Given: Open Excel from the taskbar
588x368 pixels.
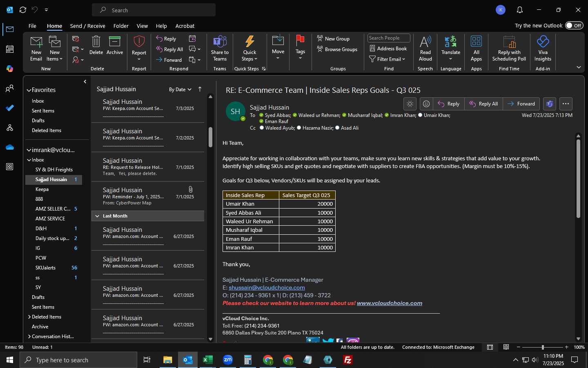Looking at the screenshot, I should 208,360.
